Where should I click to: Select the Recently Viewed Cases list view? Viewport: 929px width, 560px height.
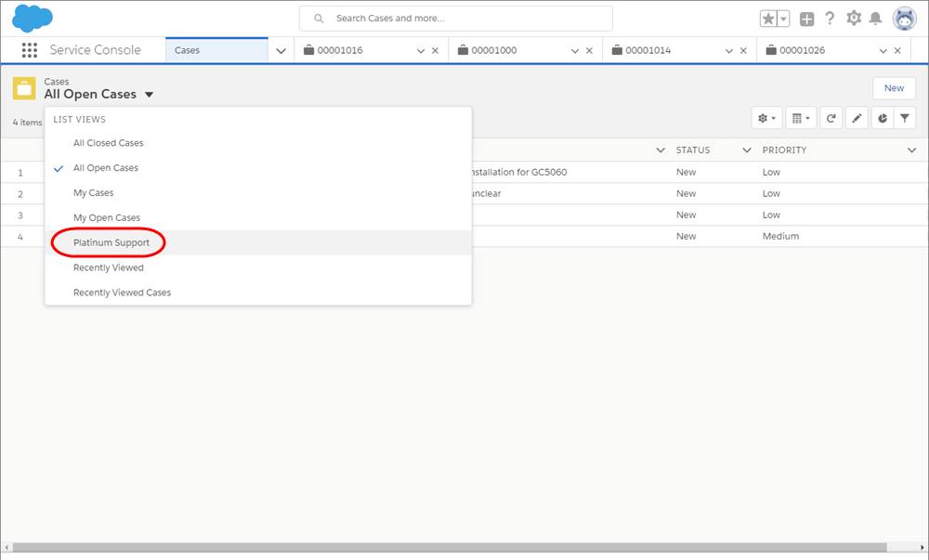(258, 293)
